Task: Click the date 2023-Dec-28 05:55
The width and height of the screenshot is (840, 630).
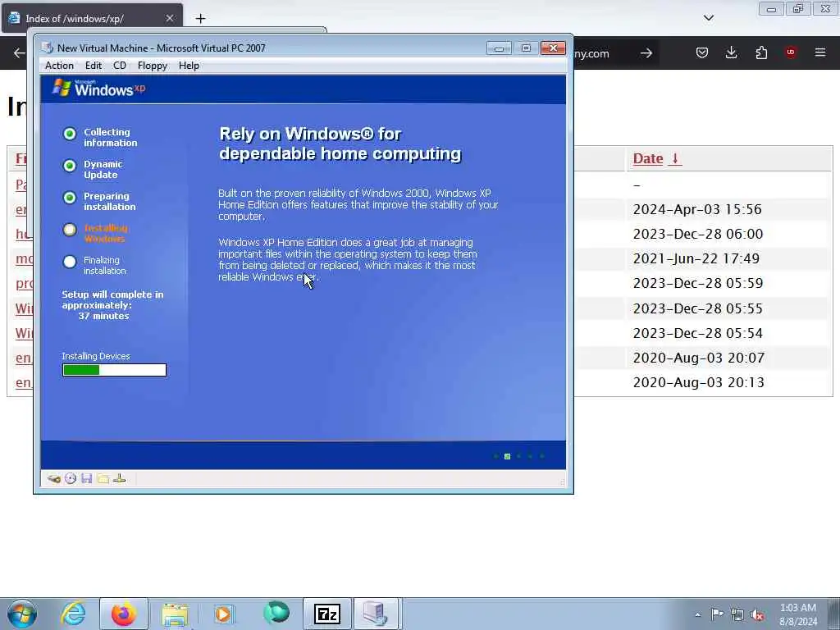Action: 697,308
